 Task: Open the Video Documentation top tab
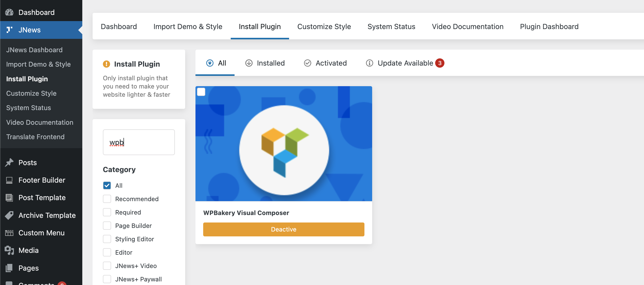point(468,26)
